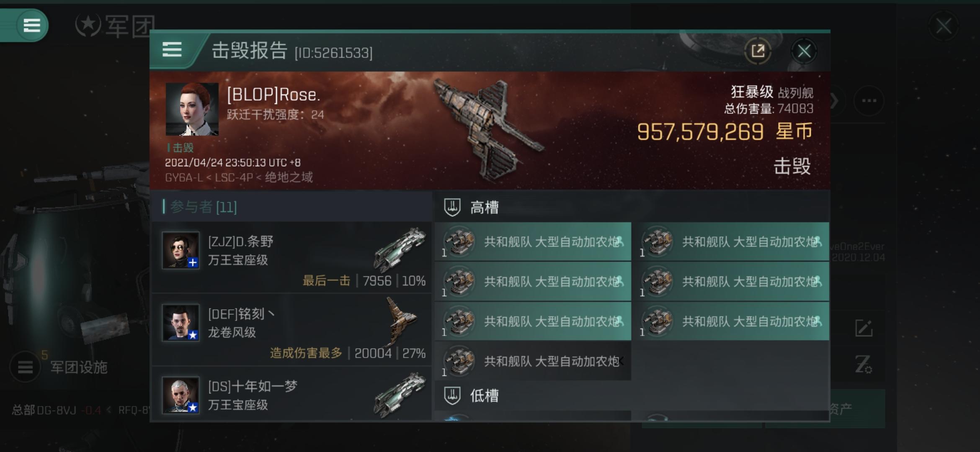Click the Maelstrom ship image
This screenshot has width=980, height=452.
488,130
